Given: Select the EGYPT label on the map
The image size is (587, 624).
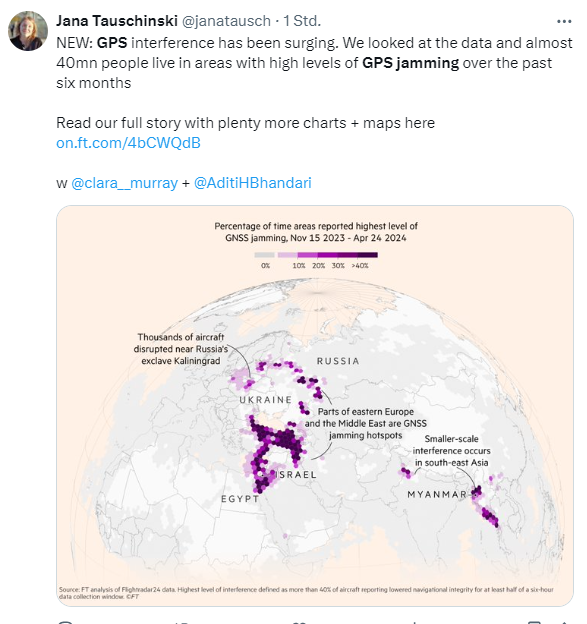Looking at the screenshot, I should coord(240,499).
